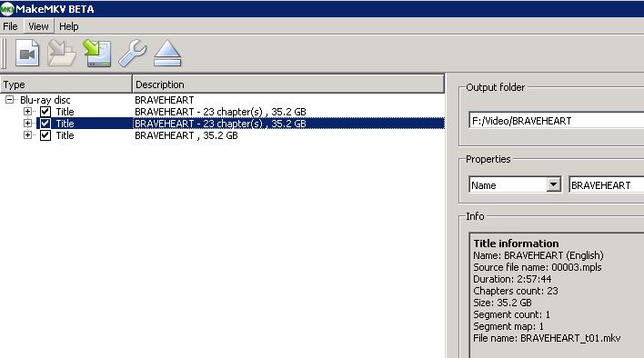644x358 pixels.
Task: Uncheck the first Title checkbox
Action: tap(45, 112)
